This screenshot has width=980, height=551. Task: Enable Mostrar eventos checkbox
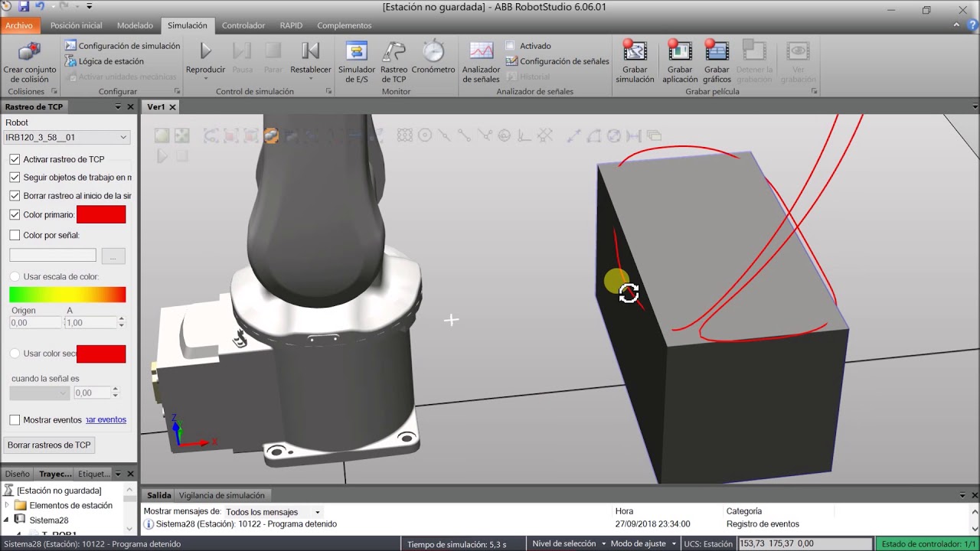(15, 419)
